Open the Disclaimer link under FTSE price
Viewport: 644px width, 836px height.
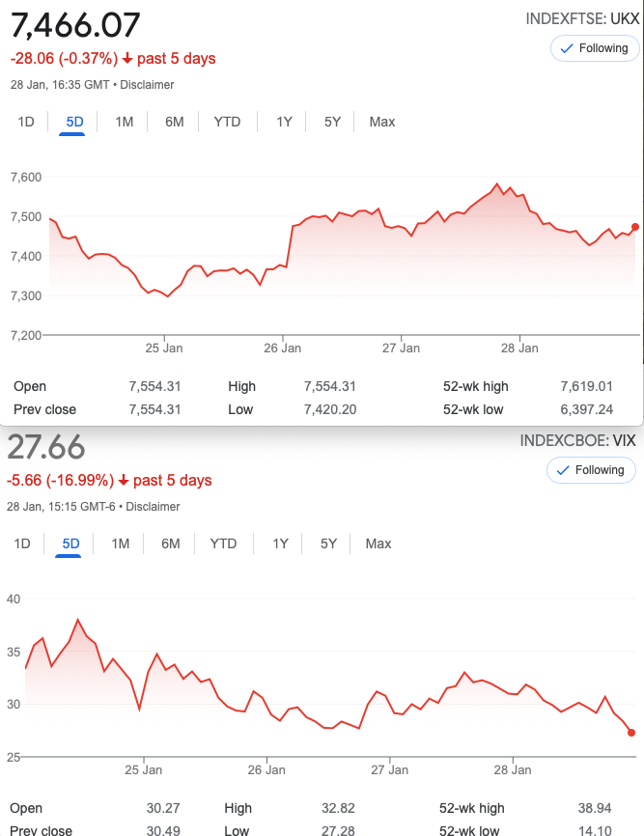coord(147,85)
